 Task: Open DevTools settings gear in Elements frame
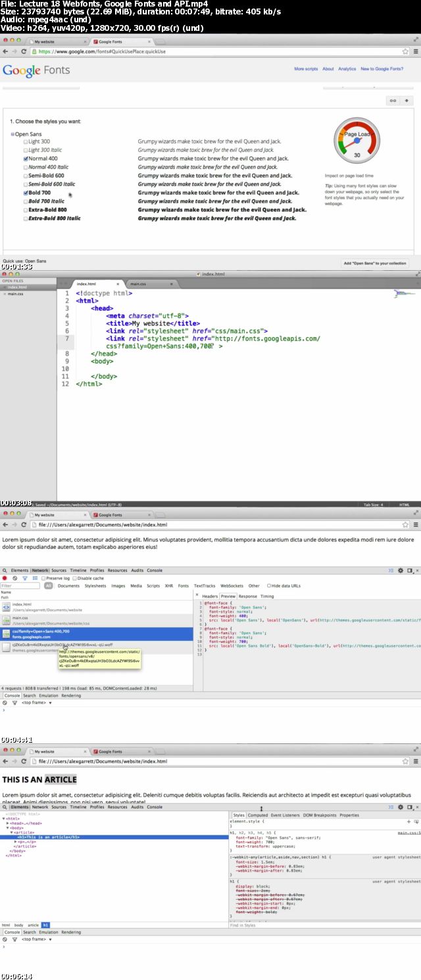coord(401,807)
